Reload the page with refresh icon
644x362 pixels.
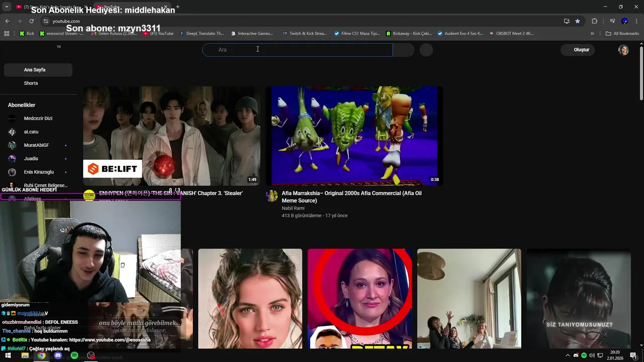(31, 21)
